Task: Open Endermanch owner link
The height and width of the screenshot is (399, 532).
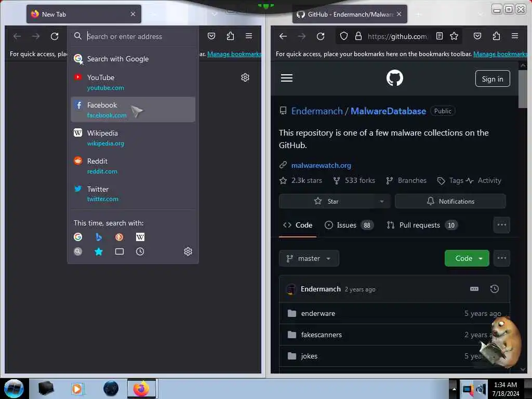Action: 317,111
